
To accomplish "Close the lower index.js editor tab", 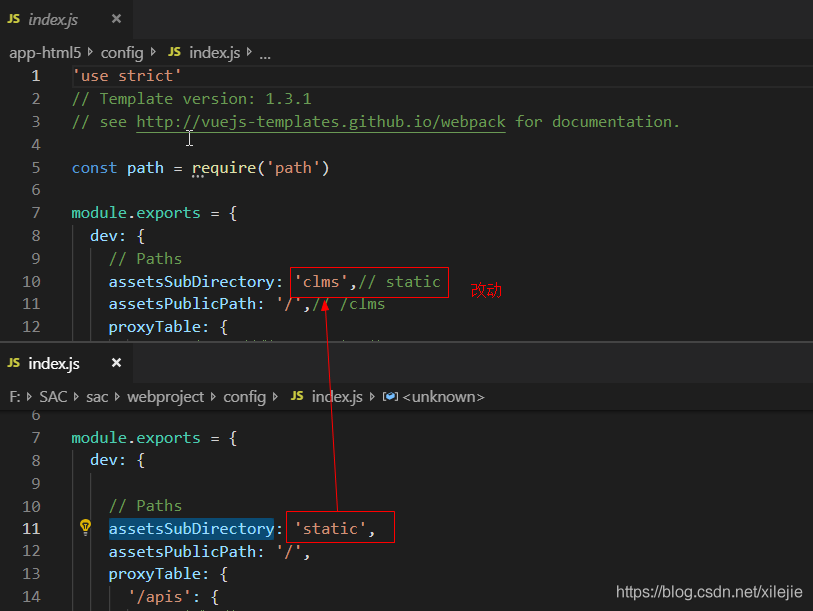I will tap(117, 363).
